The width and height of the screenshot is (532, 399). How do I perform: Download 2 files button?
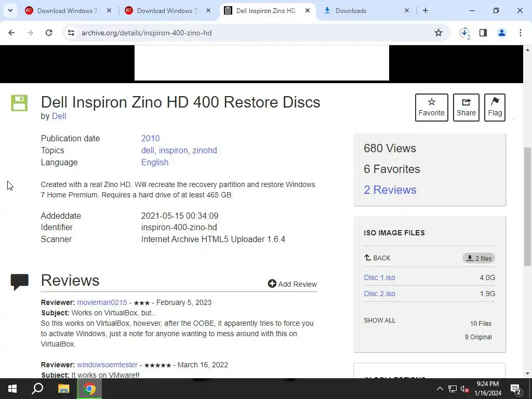click(x=478, y=258)
